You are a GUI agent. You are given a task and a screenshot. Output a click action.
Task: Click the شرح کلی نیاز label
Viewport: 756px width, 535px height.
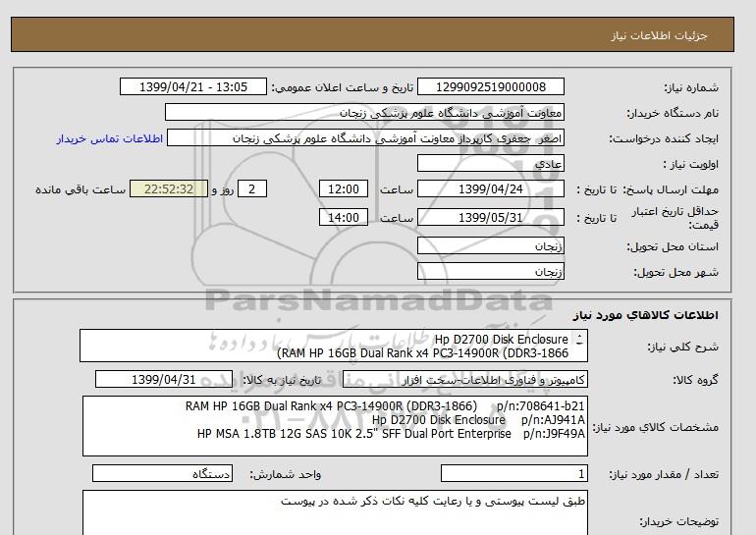click(682, 347)
